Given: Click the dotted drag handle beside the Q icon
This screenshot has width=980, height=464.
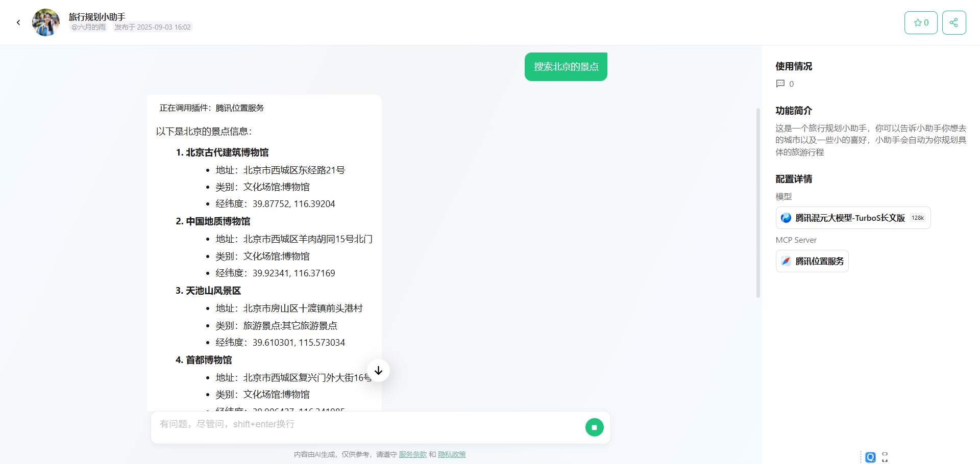Looking at the screenshot, I should 861,457.
